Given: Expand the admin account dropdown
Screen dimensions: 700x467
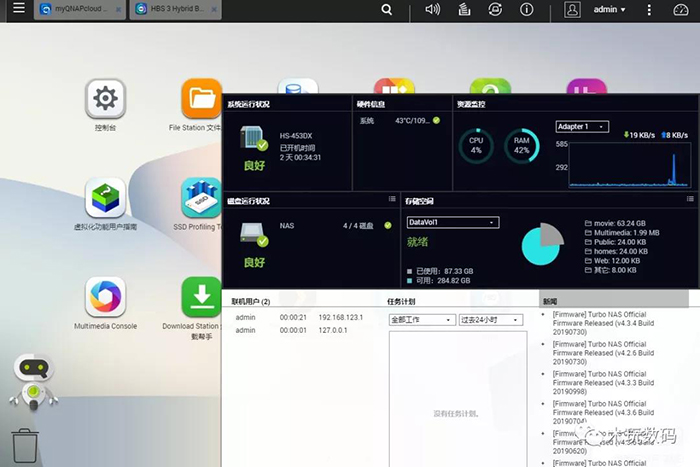Looking at the screenshot, I should click(x=609, y=9).
